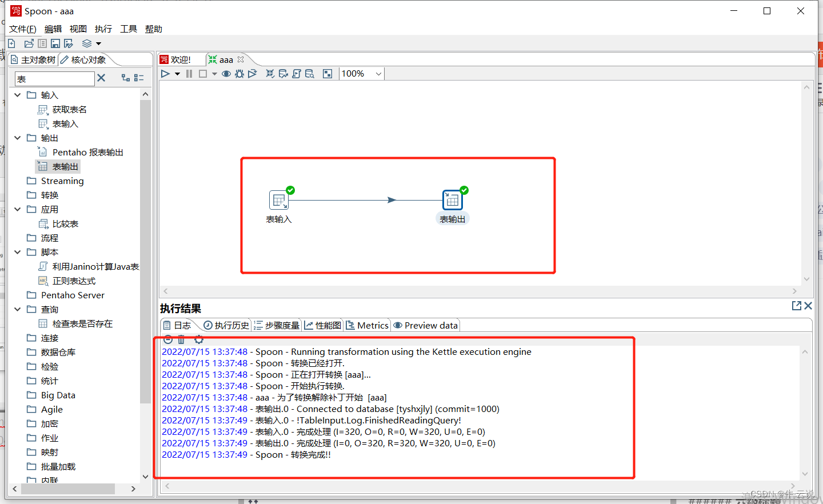This screenshot has height=504, width=823.
Task: Open the Pentaho Server folder
Action: (x=73, y=295)
